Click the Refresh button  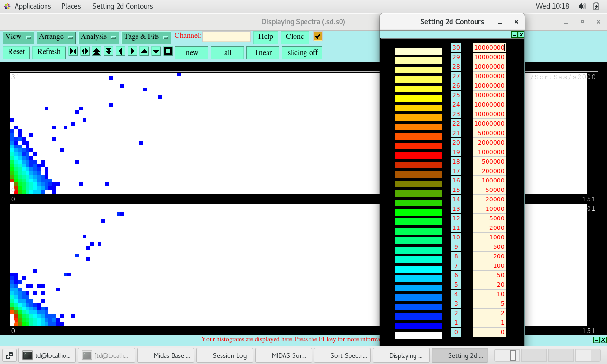coord(49,52)
